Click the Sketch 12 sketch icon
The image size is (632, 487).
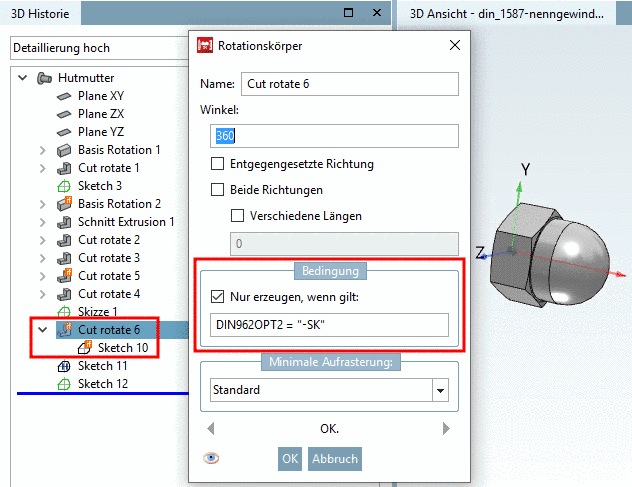tap(64, 384)
